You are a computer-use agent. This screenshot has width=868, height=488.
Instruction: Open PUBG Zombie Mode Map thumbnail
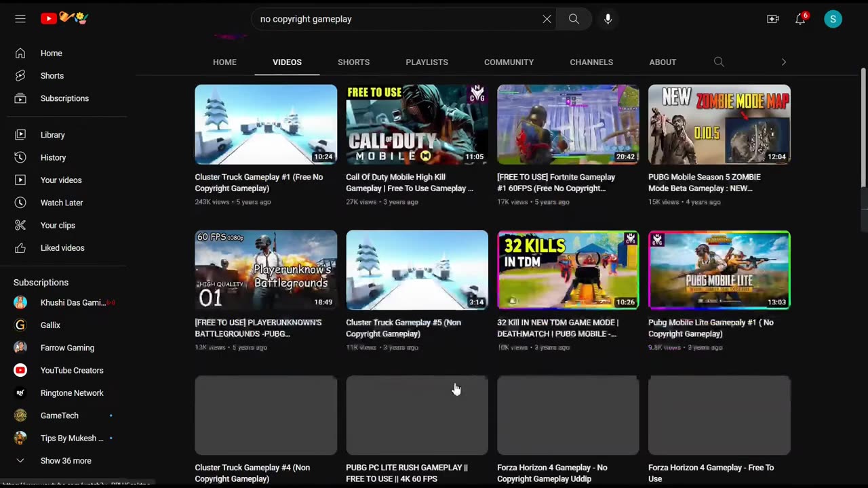pos(719,124)
